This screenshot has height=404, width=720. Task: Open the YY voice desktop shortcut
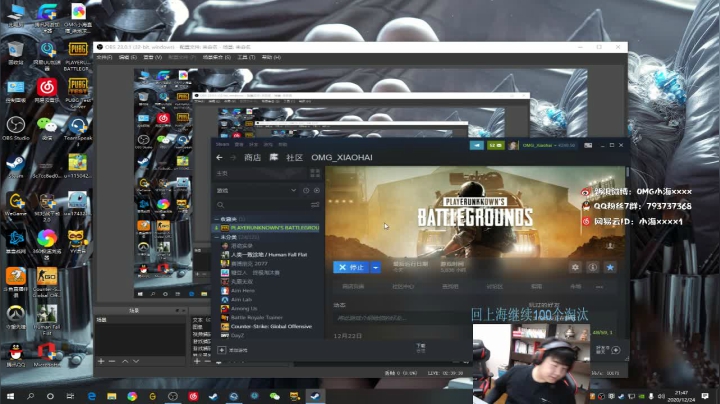[78, 241]
